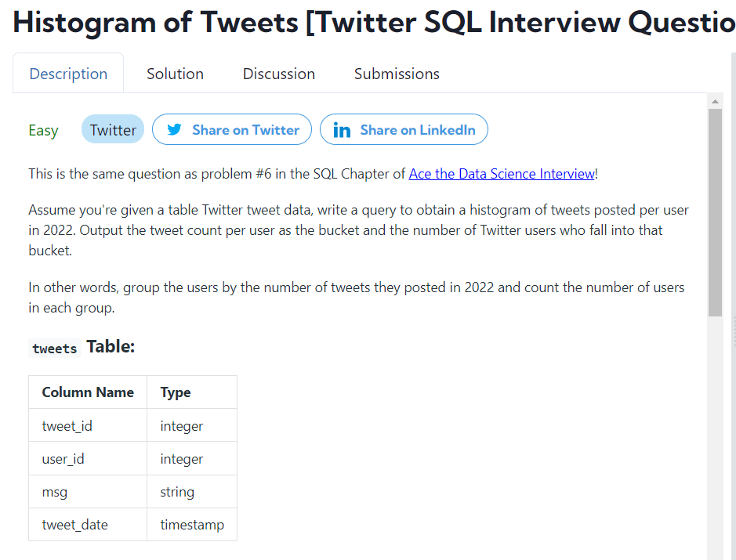This screenshot has height=560, width=736.
Task: Click the Twitter bird icon
Action: pyautogui.click(x=174, y=129)
